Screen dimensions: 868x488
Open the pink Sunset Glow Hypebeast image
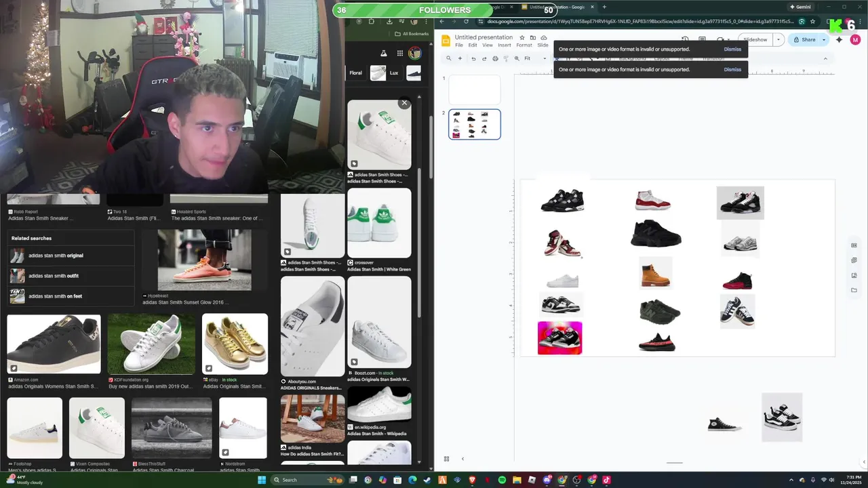click(204, 260)
